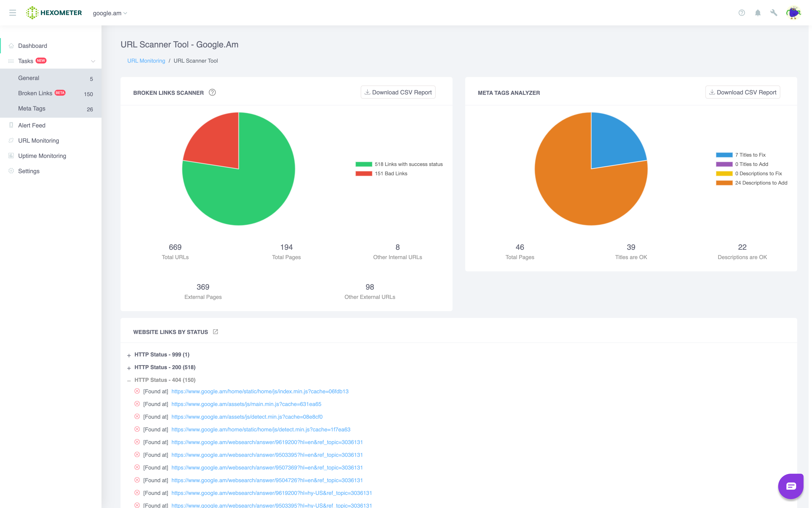Download Meta Tags Analyzer CSV report
Screen dimensions: 812x508
[743, 92]
